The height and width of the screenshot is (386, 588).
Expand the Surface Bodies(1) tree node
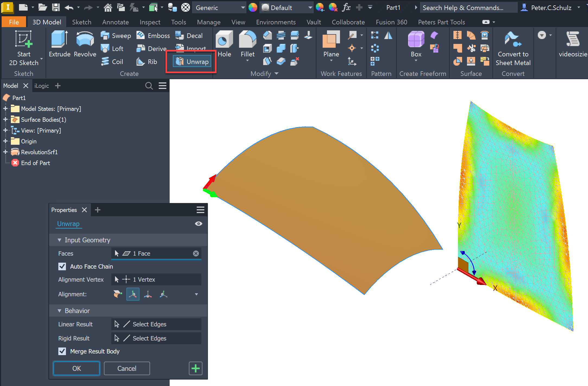(5, 120)
